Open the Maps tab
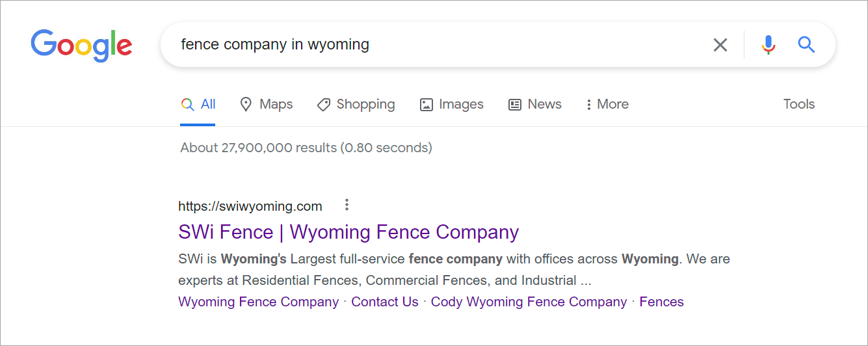This screenshot has height=346, width=868. click(267, 104)
